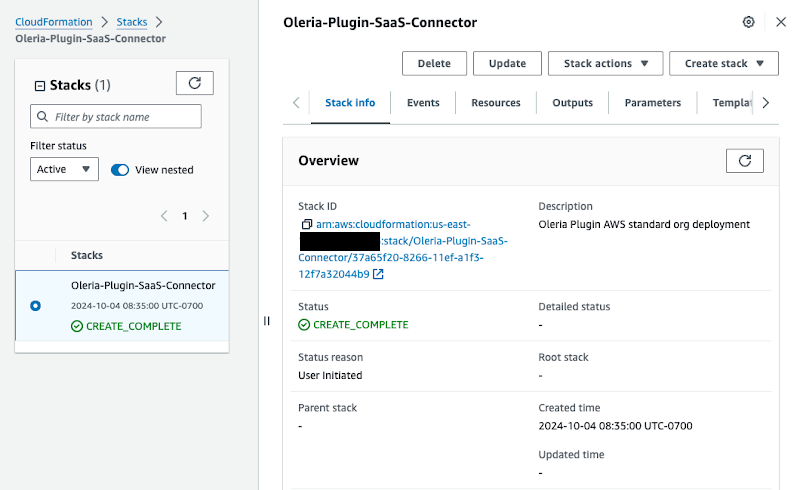Image resolution: width=800 pixels, height=490 pixels.
Task: Open the Stacks breadcrumb link
Action: [x=132, y=22]
